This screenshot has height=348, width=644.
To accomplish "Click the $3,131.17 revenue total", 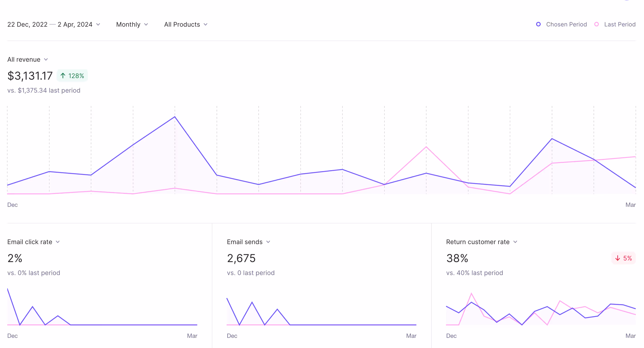I will pos(30,76).
